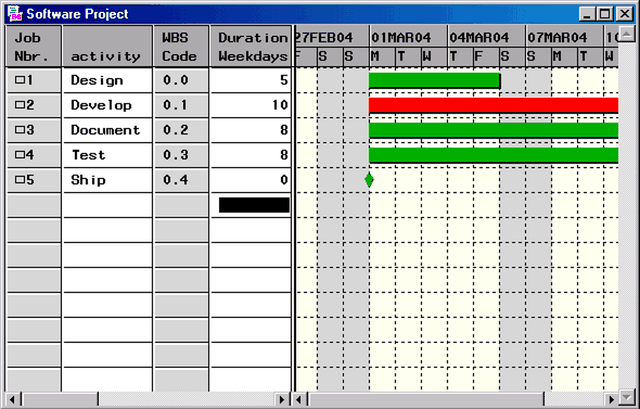The height and width of the screenshot is (409, 640).
Task: Select the green Design task bar
Action: pyautogui.click(x=434, y=80)
